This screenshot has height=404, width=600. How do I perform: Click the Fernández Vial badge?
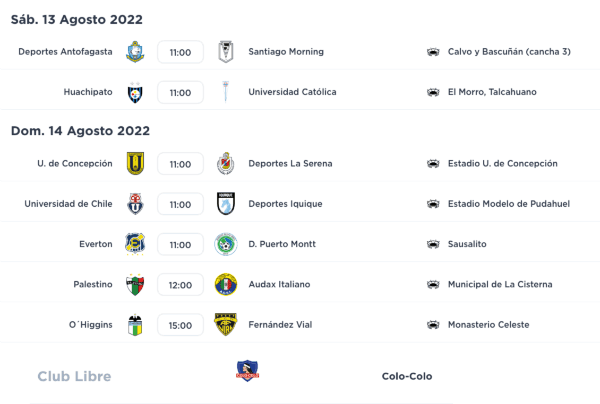(x=225, y=324)
